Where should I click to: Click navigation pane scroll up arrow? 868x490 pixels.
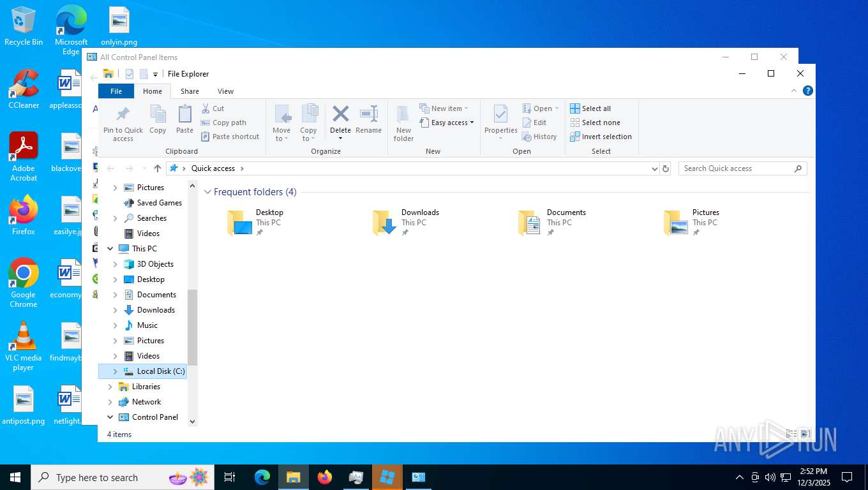pos(193,185)
